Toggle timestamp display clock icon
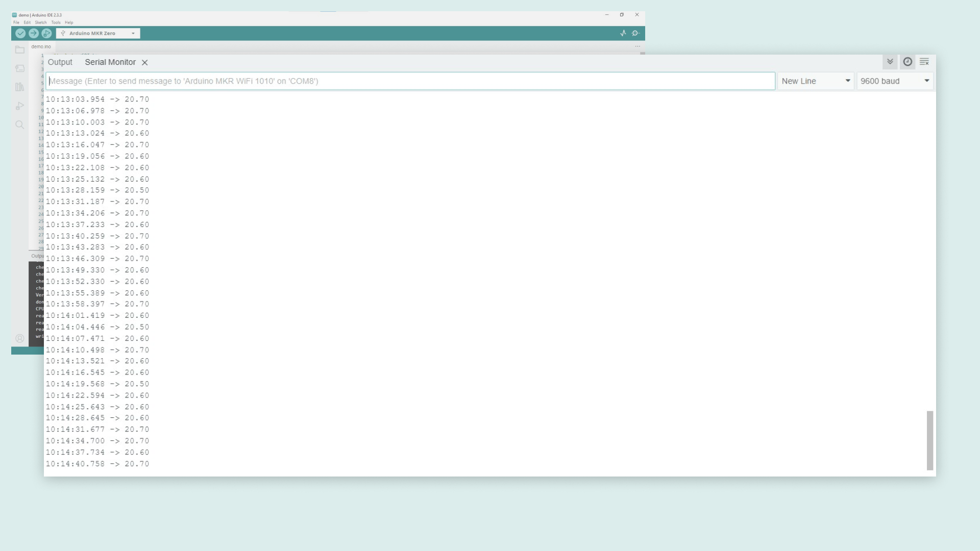 click(x=908, y=62)
